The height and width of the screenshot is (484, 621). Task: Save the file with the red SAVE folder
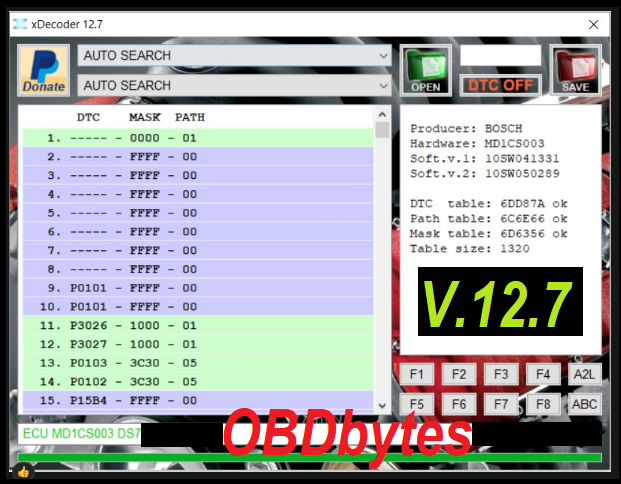pyautogui.click(x=575, y=71)
